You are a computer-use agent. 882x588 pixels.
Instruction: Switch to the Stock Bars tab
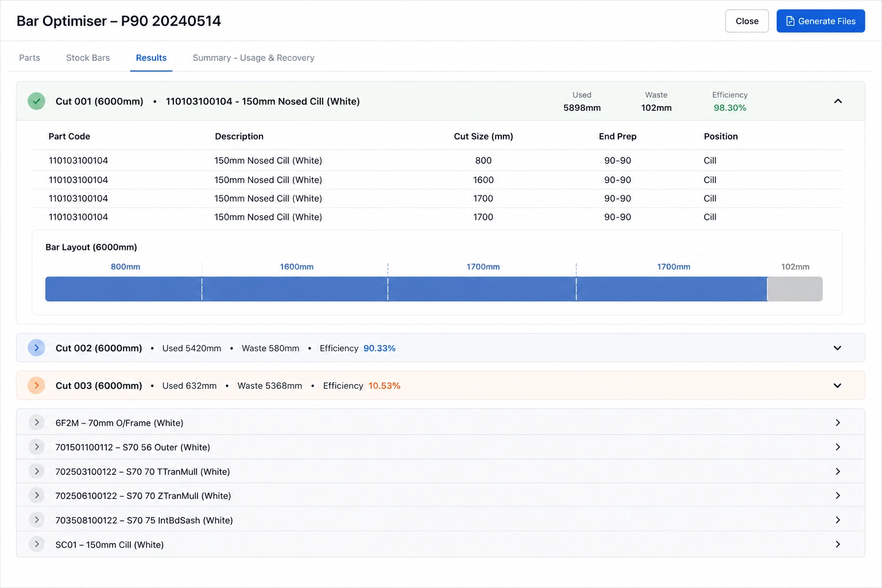[x=88, y=58]
